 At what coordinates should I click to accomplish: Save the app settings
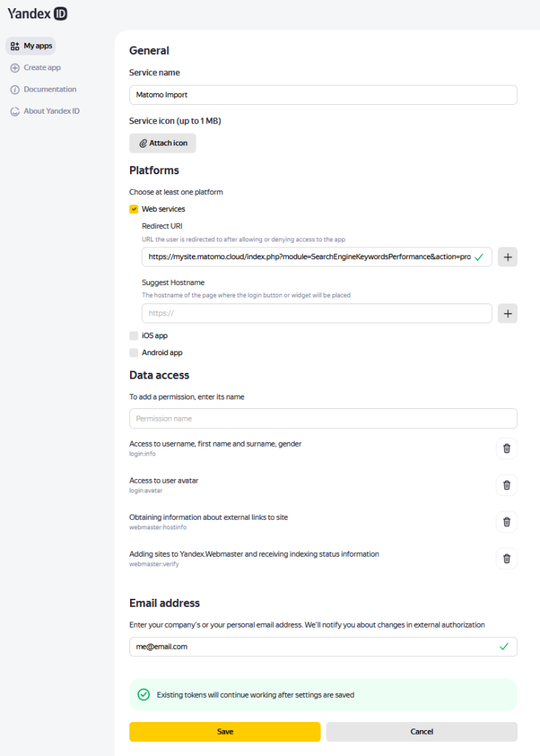[x=225, y=732]
